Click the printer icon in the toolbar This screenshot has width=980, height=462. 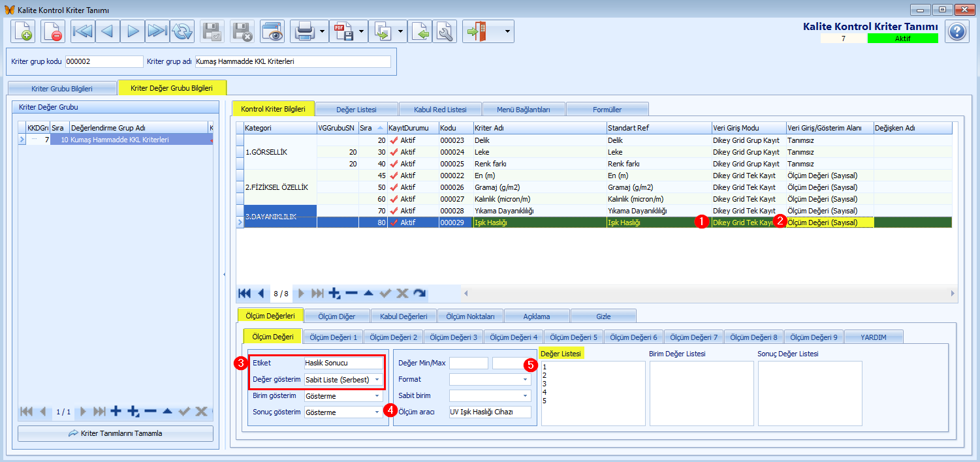pyautogui.click(x=304, y=31)
